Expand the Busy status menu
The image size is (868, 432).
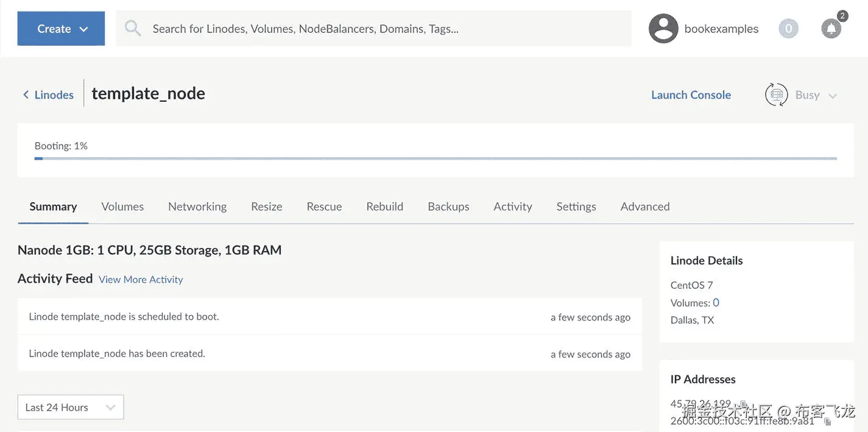pyautogui.click(x=833, y=96)
